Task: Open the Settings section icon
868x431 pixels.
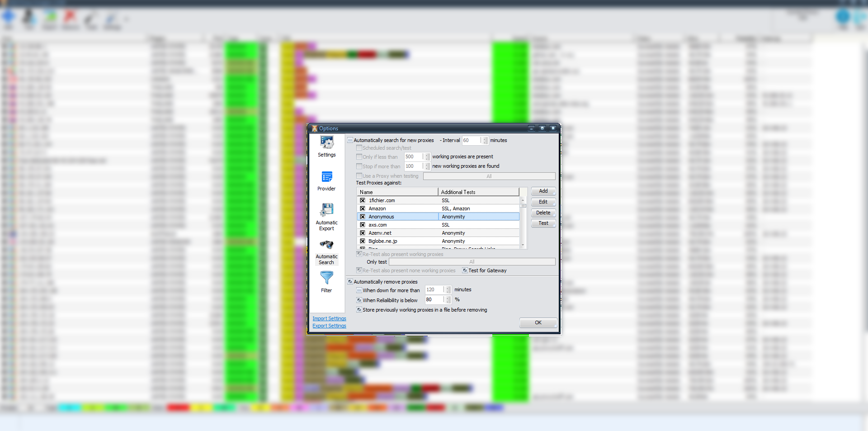Action: tap(326, 143)
